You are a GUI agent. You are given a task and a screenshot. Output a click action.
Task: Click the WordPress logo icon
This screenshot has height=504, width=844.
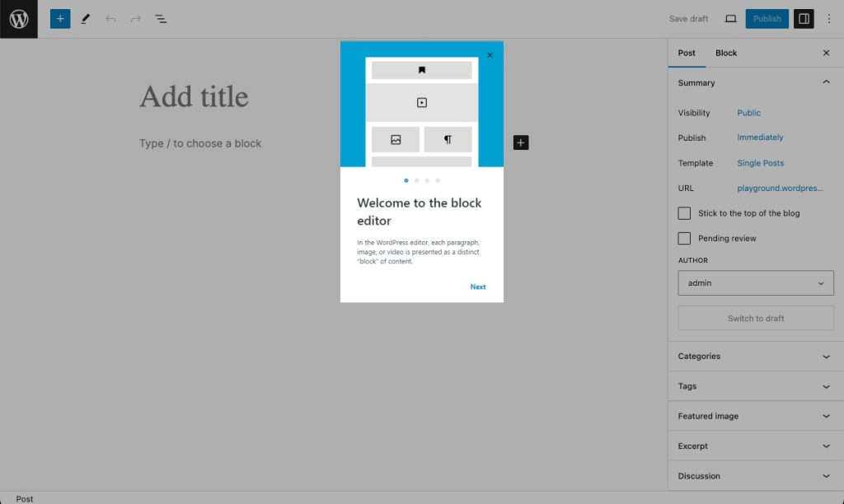pyautogui.click(x=19, y=19)
